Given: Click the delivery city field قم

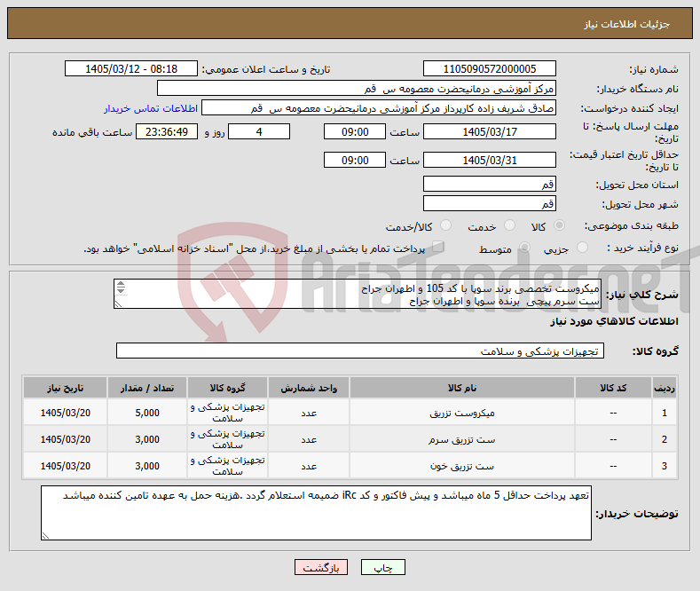Looking at the screenshot, I should tap(489, 203).
